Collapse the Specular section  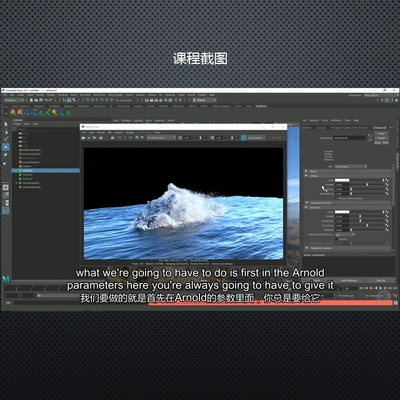[x=306, y=207]
